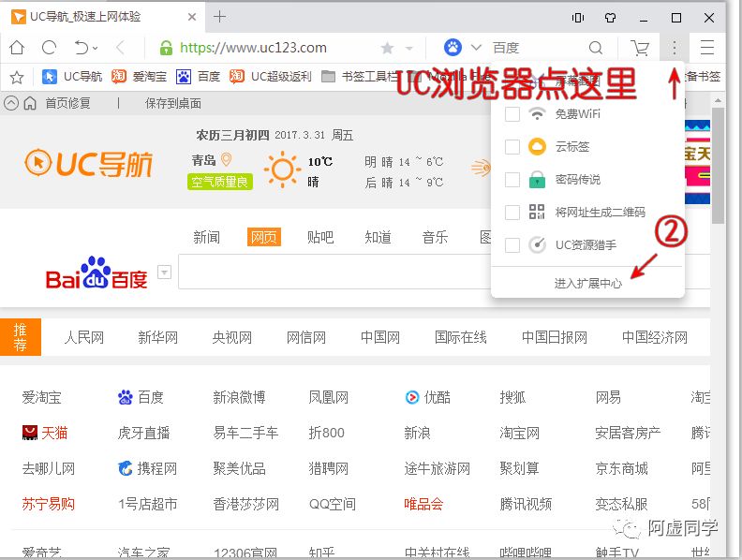Click the bookmarks bar star icon
Viewport: 742px width, 560px height.
click(x=17, y=77)
